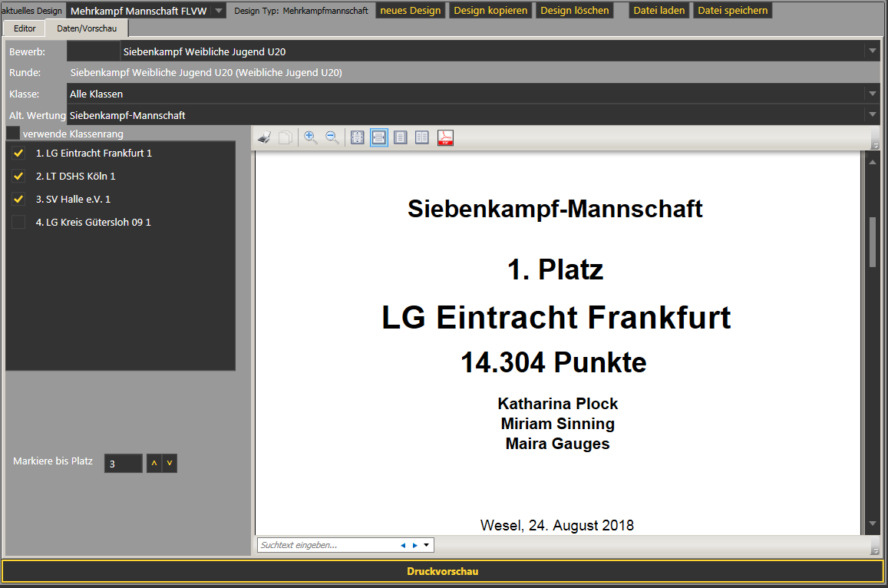The height and width of the screenshot is (588, 888).
Task: Click the preview vertical scrollbar thumb
Action: (x=873, y=242)
